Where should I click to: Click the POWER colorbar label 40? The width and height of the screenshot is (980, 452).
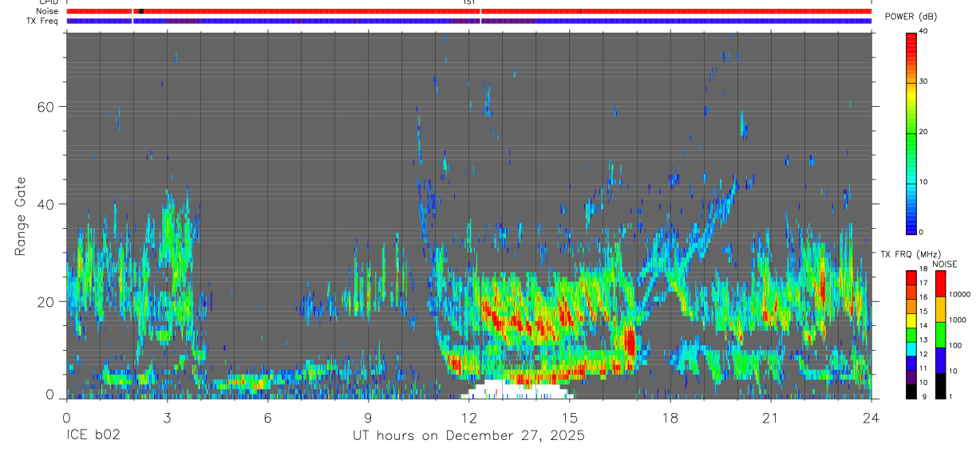[925, 31]
